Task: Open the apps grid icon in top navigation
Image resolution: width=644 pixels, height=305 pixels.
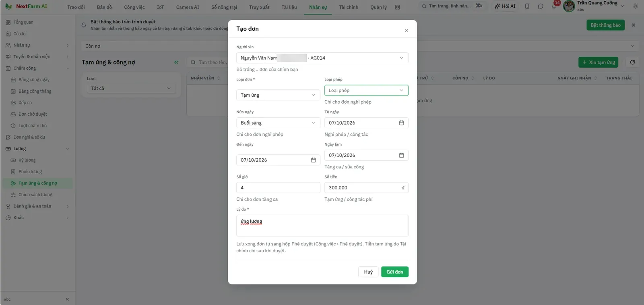Action: tap(397, 7)
